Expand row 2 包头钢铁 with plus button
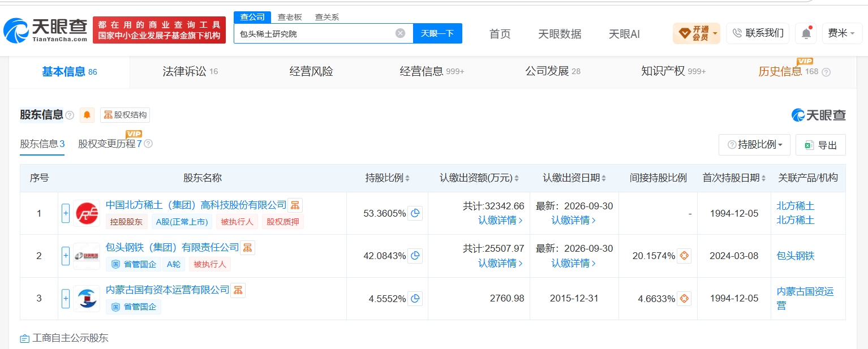This screenshot has width=868, height=349. pyautogui.click(x=66, y=256)
